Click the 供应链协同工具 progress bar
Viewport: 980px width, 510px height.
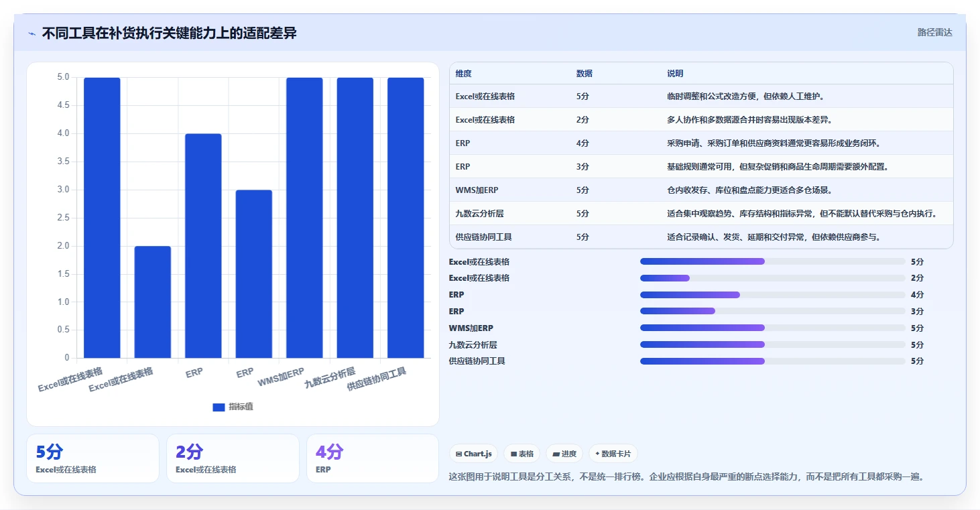click(773, 361)
